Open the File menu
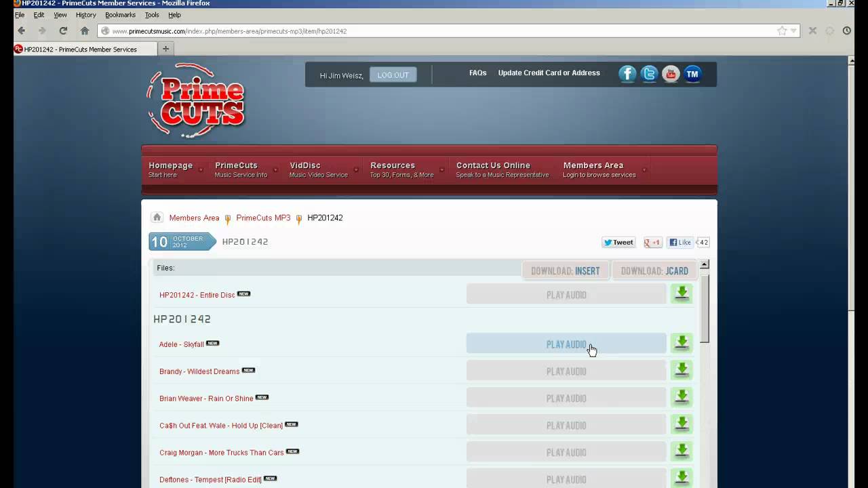This screenshot has height=488, width=868. (20, 14)
